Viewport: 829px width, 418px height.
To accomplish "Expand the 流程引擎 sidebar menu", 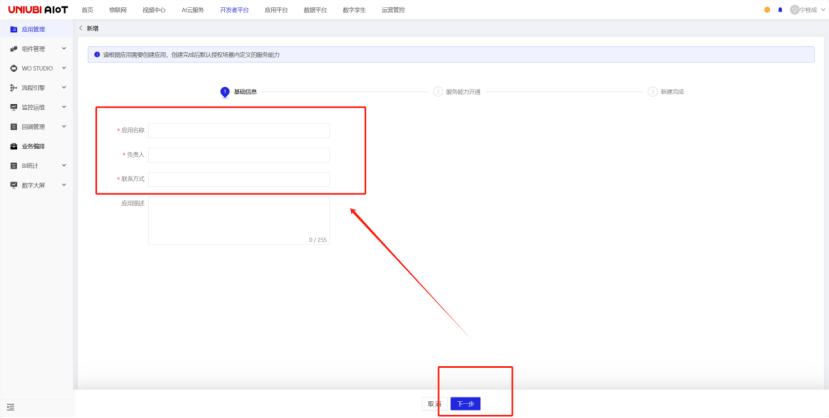I will (64, 88).
